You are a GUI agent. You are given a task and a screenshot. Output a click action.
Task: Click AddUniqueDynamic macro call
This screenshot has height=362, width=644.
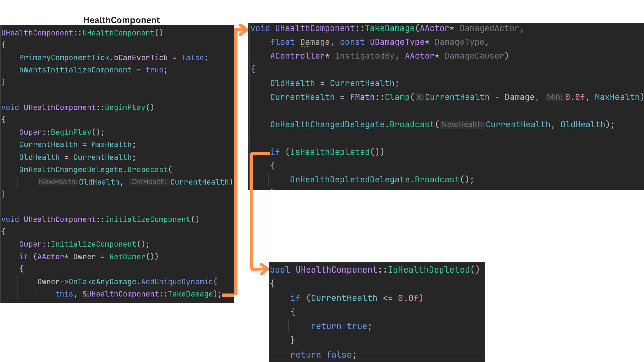tap(177, 282)
